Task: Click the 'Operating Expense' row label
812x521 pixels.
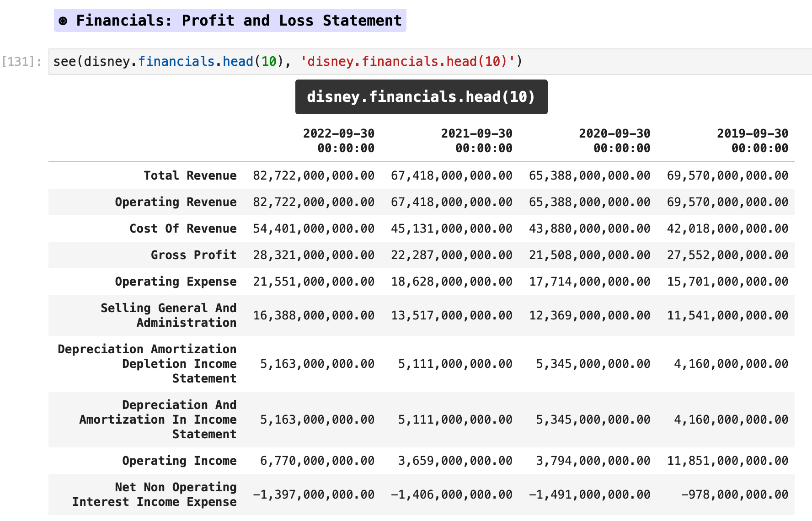Action: (176, 282)
